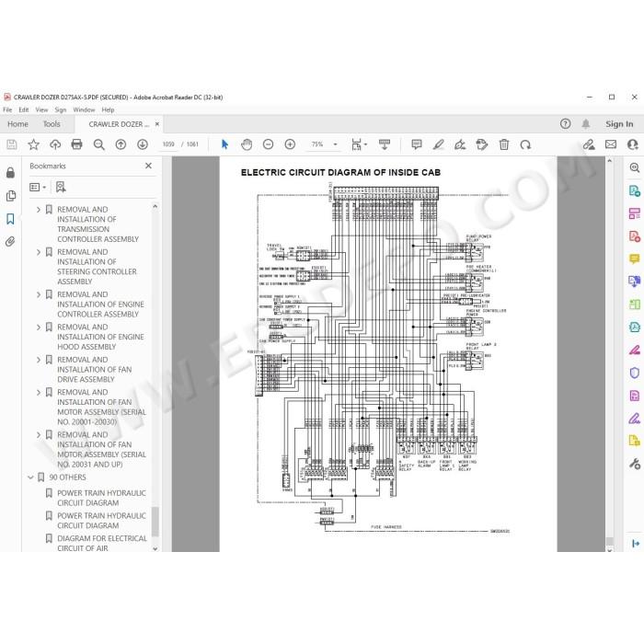This screenshot has width=644, height=644.
Task: Select the Hand pan tool
Action: 247,144
